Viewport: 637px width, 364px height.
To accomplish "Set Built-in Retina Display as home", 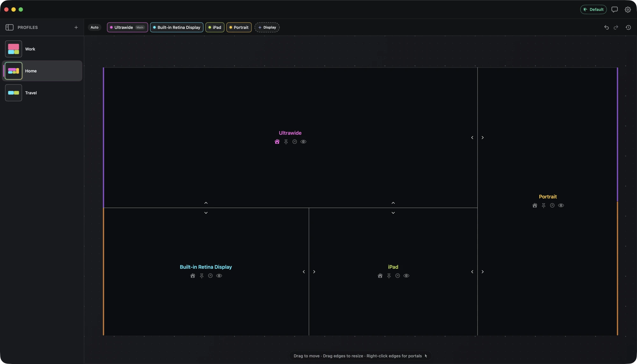I will click(x=193, y=276).
